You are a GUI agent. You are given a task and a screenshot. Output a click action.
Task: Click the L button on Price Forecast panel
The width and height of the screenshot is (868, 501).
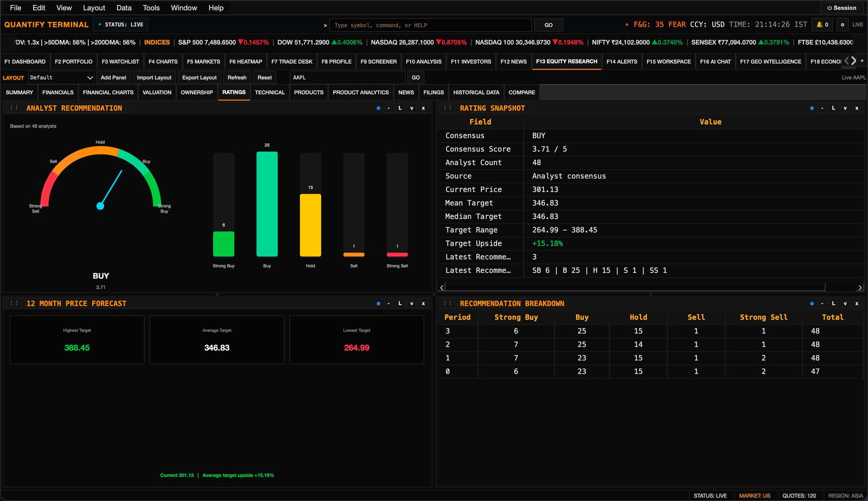[400, 303]
